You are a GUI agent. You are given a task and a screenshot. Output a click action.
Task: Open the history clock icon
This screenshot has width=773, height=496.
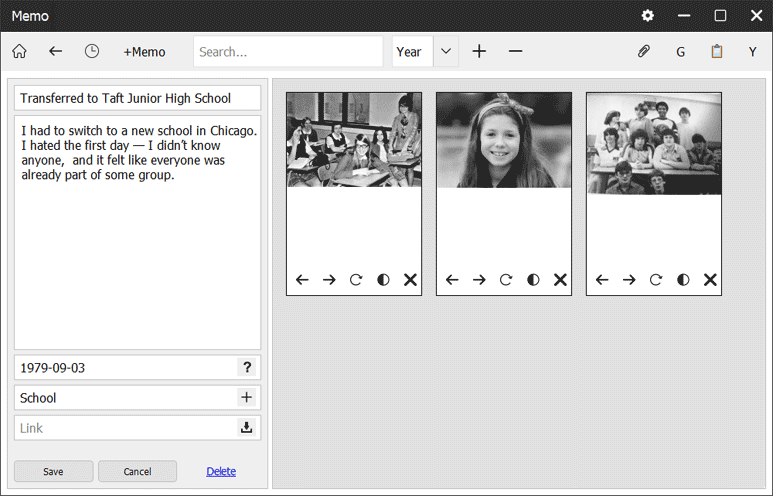[x=92, y=51]
